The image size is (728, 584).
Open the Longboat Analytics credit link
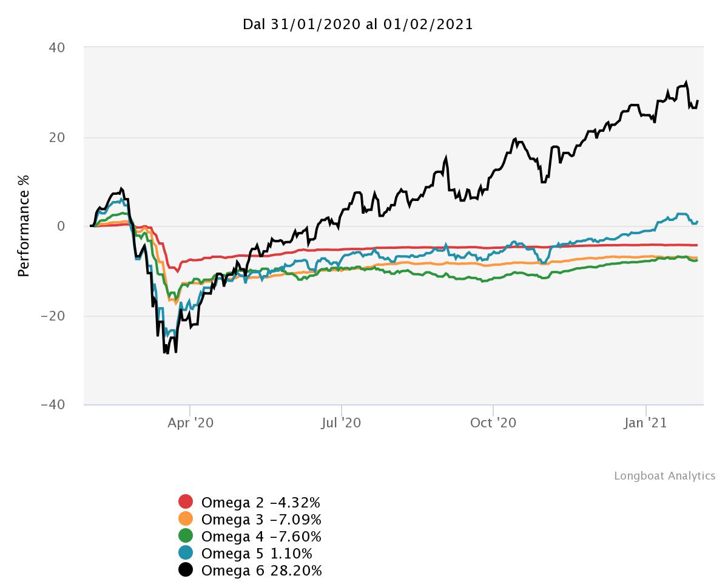(664, 476)
